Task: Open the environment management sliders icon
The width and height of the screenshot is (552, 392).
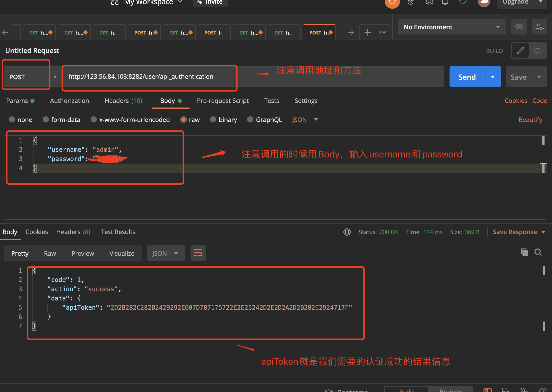Action: (540, 27)
